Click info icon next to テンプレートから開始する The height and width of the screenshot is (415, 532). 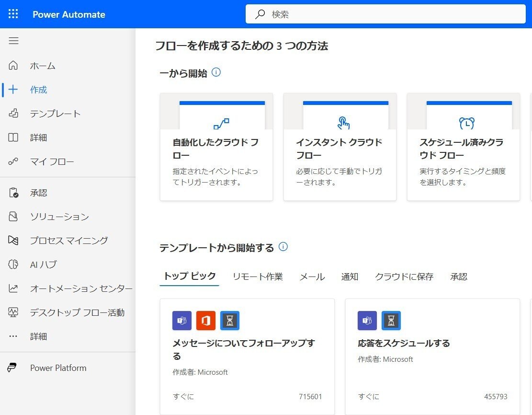[283, 246]
